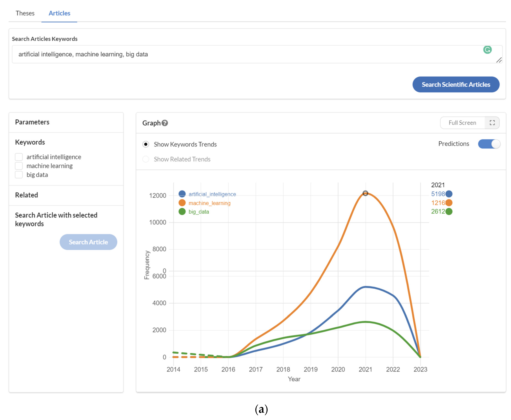This screenshot has height=420, width=511.
Task: Click the 2021 peak marker on the orange curve
Action: [365, 193]
